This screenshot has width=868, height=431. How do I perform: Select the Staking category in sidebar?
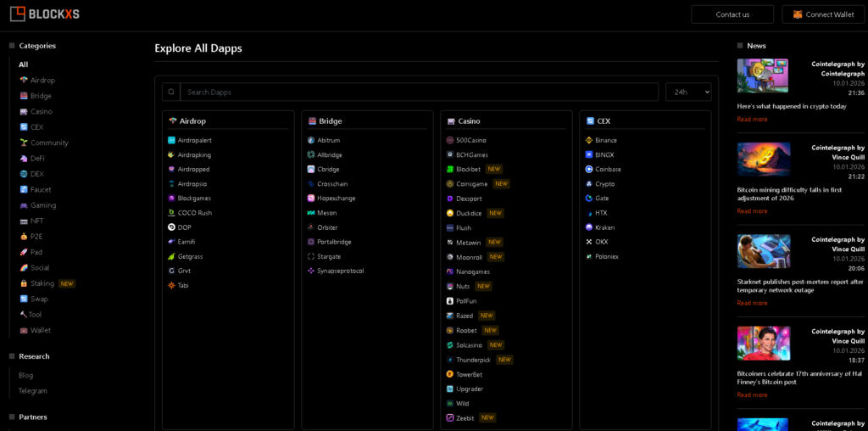tap(42, 283)
